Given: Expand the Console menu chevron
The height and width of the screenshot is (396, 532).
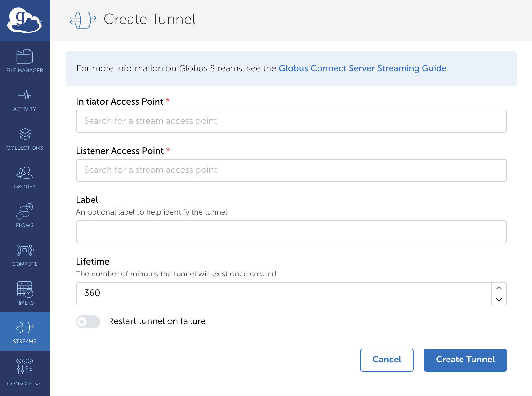Looking at the screenshot, I should coord(37,384).
